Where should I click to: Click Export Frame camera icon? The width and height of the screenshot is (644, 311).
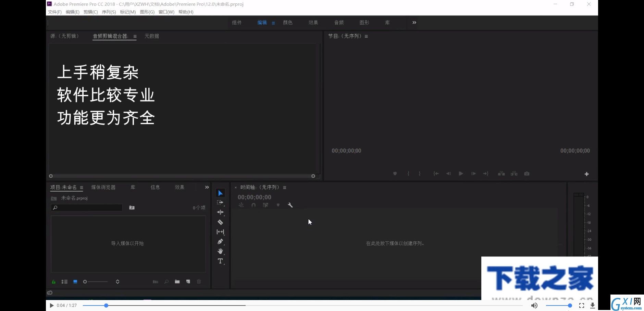[527, 174]
